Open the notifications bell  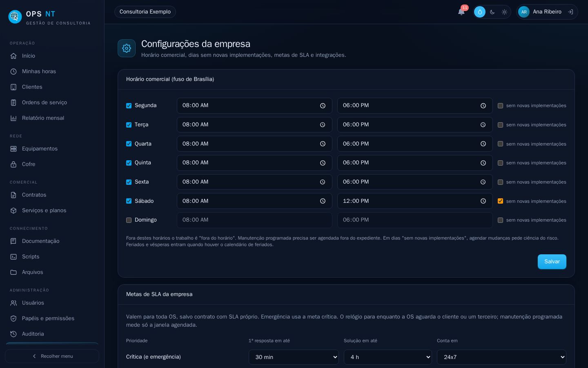(461, 12)
